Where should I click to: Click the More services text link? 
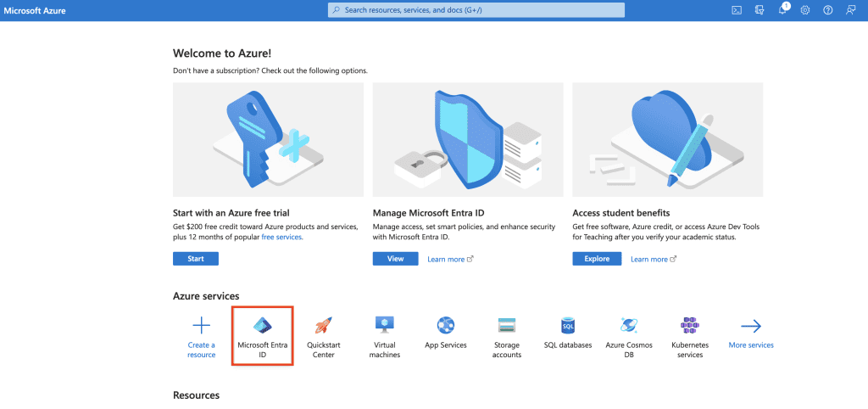pyautogui.click(x=751, y=345)
